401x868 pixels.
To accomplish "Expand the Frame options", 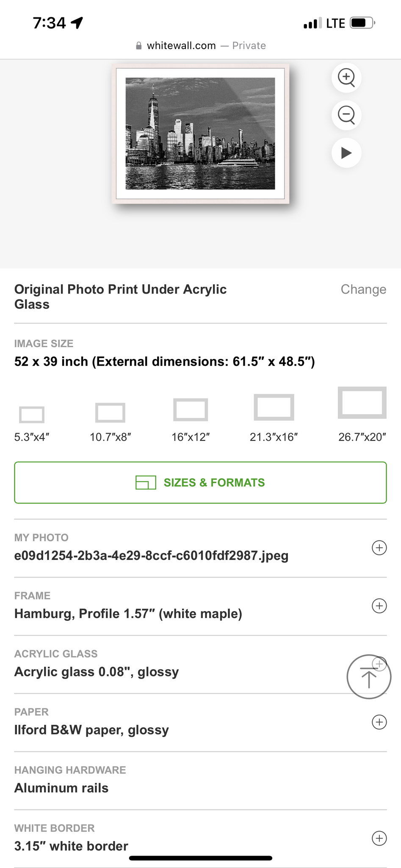I will (x=379, y=606).
